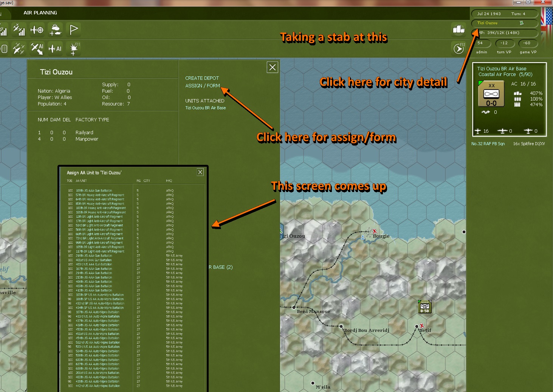Click the Tizi Ouzou city name button
This screenshot has width=553, height=392.
504,23
